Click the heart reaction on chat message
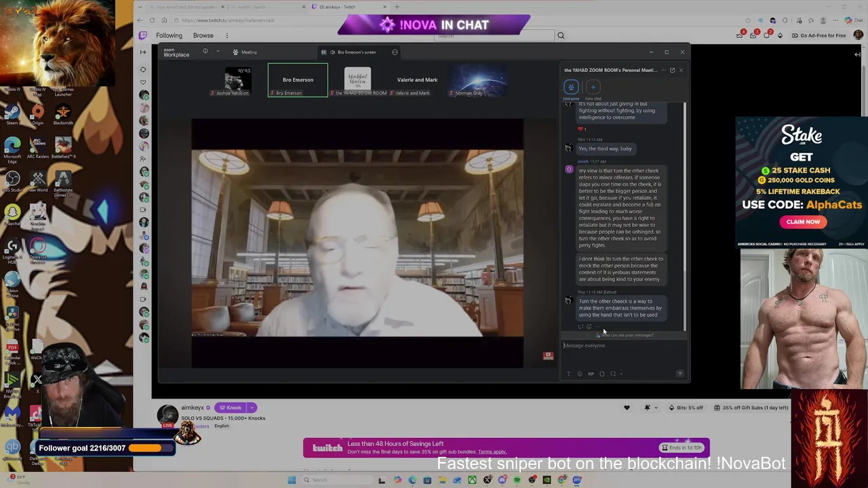Screen dimensions: 868x488 pyautogui.click(x=581, y=129)
